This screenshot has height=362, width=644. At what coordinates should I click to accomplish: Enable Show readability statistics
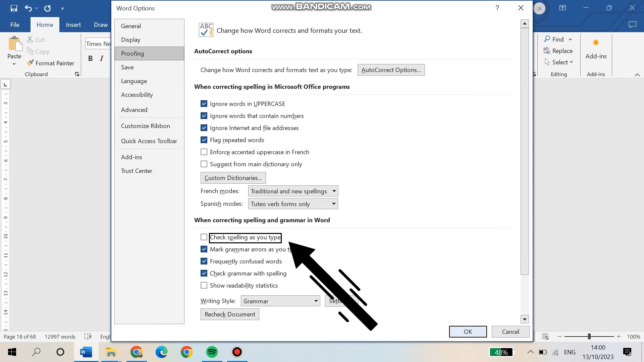pyautogui.click(x=204, y=285)
